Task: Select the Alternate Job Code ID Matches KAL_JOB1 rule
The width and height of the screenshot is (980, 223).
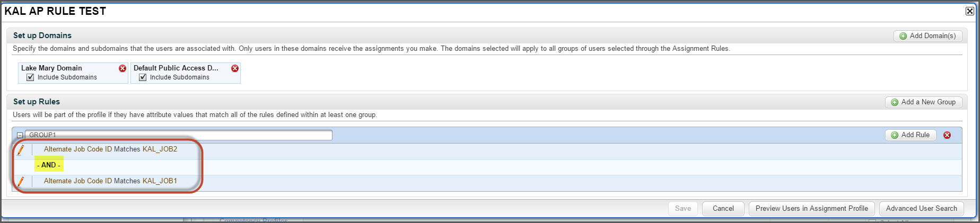Action: pyautogui.click(x=110, y=181)
